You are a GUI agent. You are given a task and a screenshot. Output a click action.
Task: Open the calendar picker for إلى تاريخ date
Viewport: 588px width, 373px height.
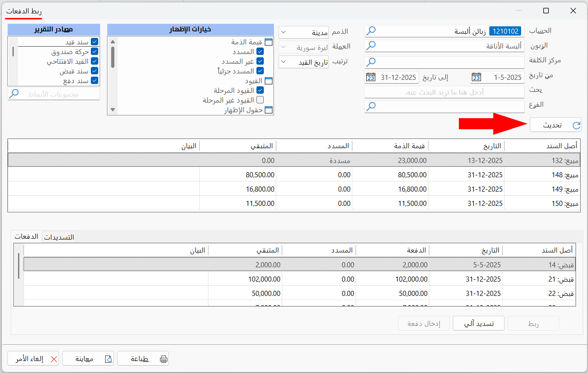click(371, 77)
